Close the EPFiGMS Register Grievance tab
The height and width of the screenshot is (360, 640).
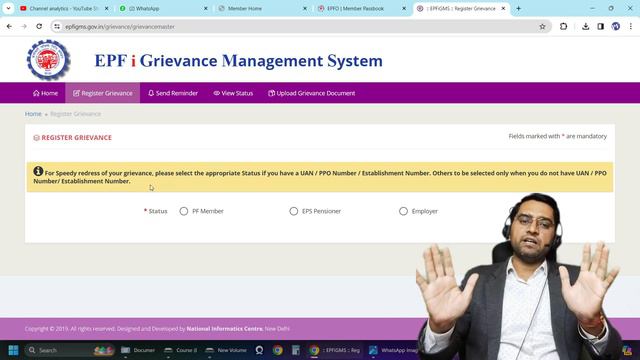(x=503, y=8)
